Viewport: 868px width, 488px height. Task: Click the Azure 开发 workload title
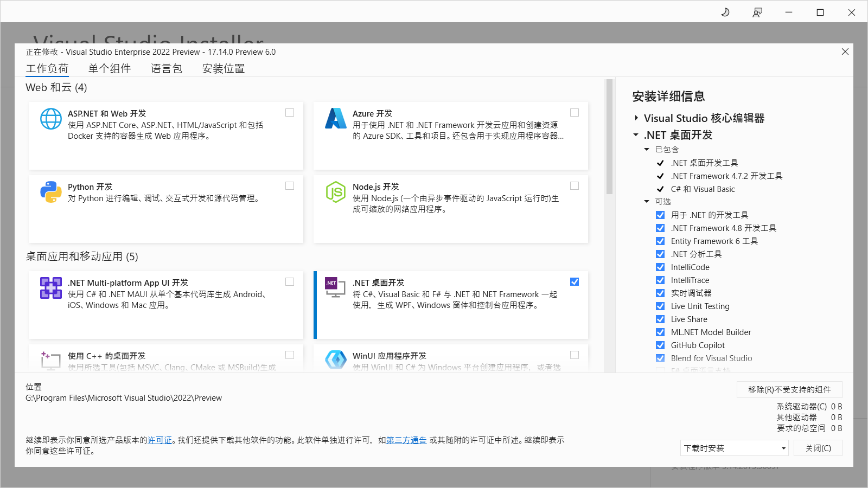click(372, 113)
